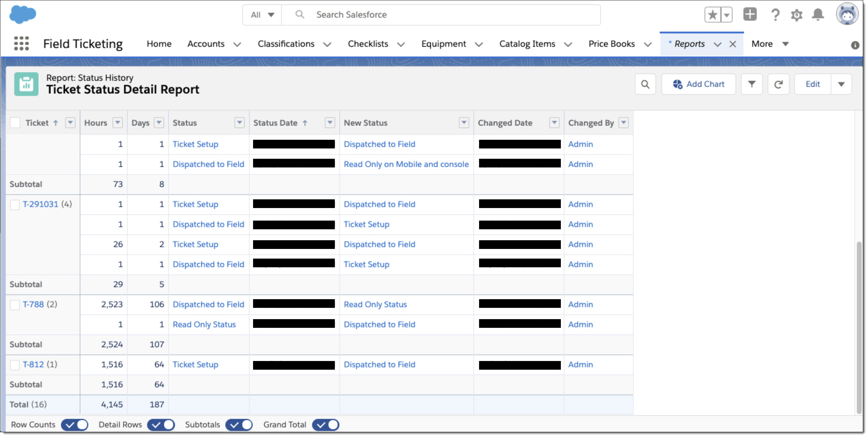Click the filter icon
Image resolution: width=868 pixels, height=437 pixels.
[751, 84]
